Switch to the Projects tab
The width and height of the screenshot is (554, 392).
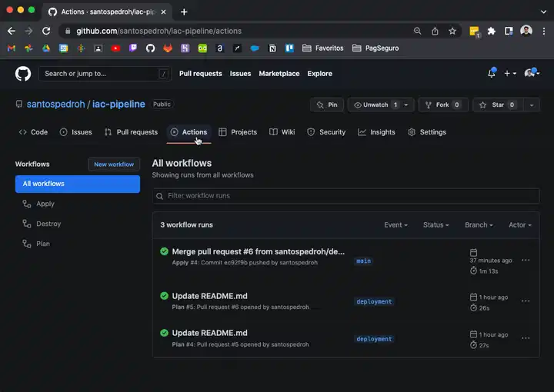238,132
